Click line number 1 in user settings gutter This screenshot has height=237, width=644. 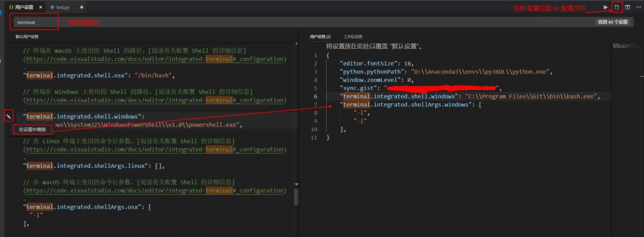[x=316, y=55]
